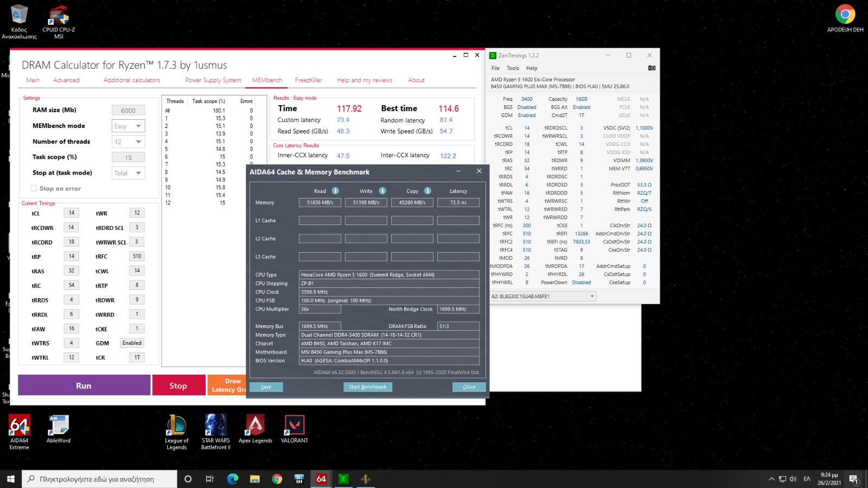This screenshot has height=488, width=868.
Task: Click Windows taskbar search box
Action: pyautogui.click(x=100, y=479)
